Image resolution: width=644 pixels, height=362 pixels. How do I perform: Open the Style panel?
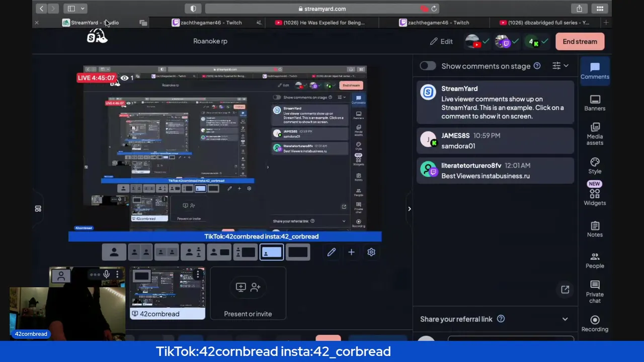pos(595,165)
